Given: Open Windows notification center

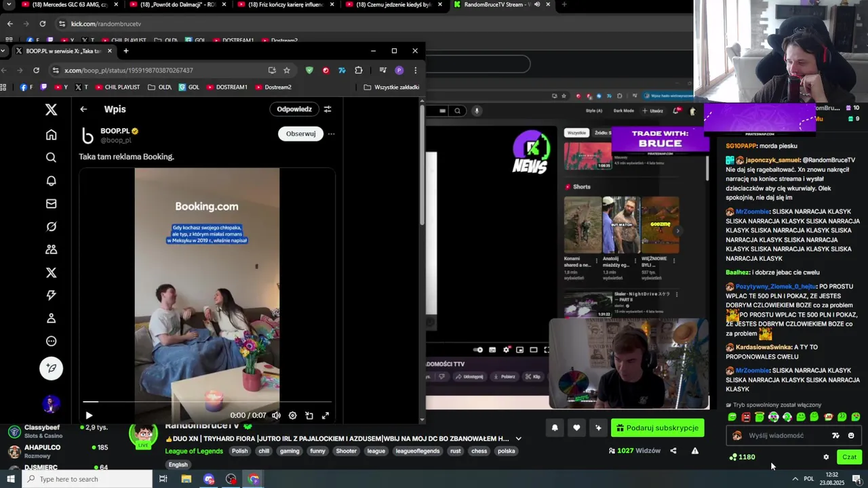Looking at the screenshot, I should 856,479.
